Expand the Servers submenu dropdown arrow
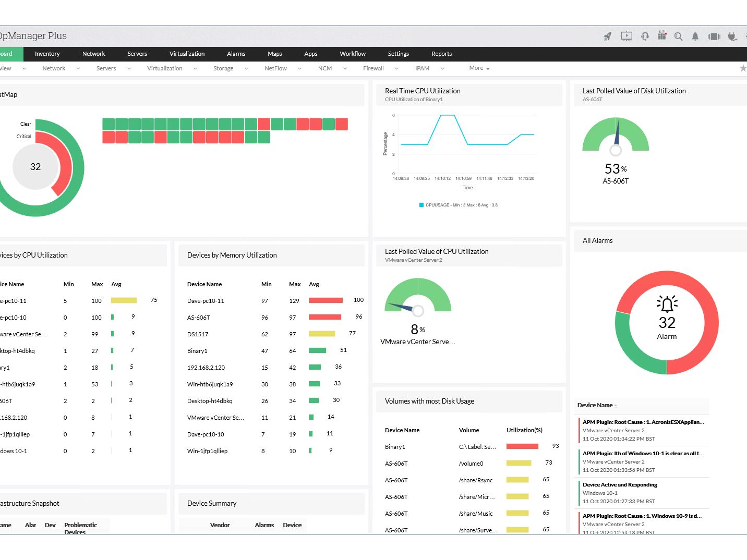This screenshot has width=747, height=560. click(x=129, y=68)
